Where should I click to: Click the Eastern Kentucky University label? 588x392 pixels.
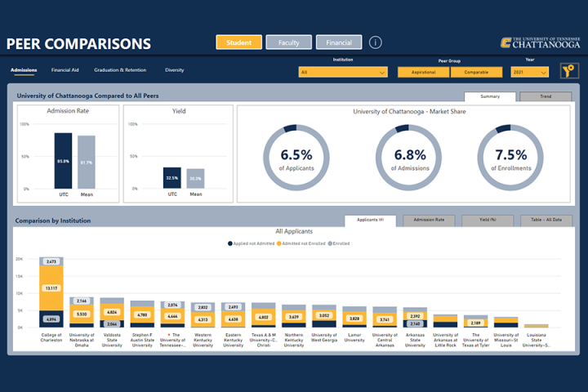pyautogui.click(x=234, y=340)
